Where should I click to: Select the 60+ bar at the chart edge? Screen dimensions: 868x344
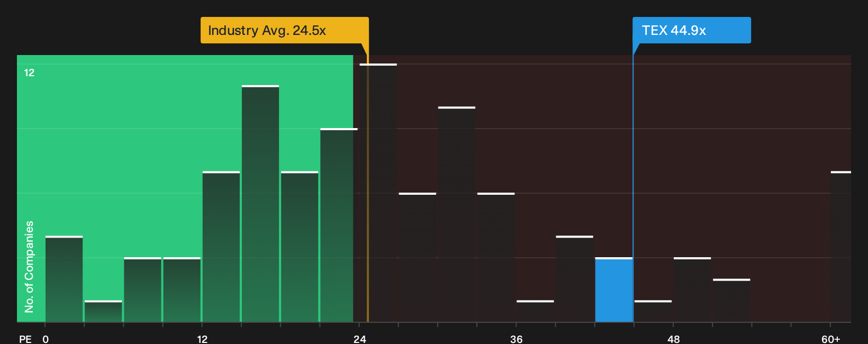coord(841,247)
